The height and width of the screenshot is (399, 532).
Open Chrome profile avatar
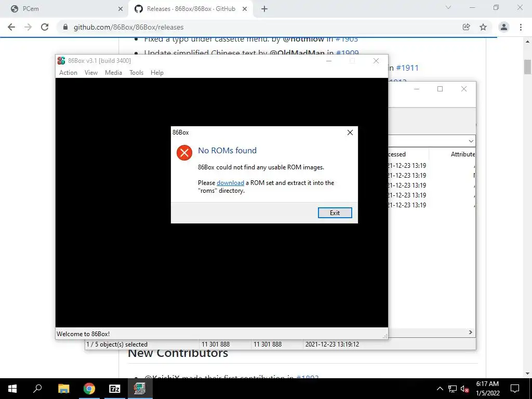tap(504, 27)
